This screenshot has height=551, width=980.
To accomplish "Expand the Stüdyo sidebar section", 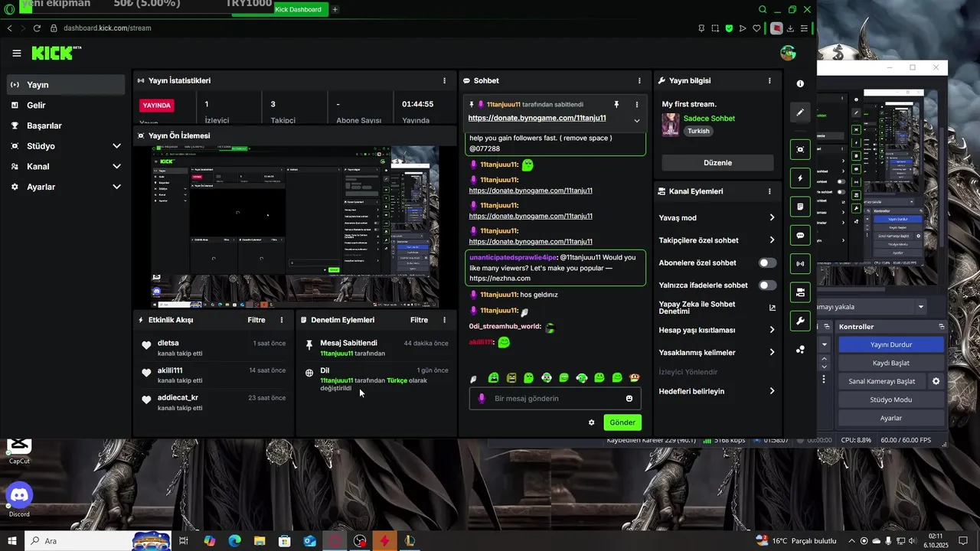I will (x=116, y=146).
